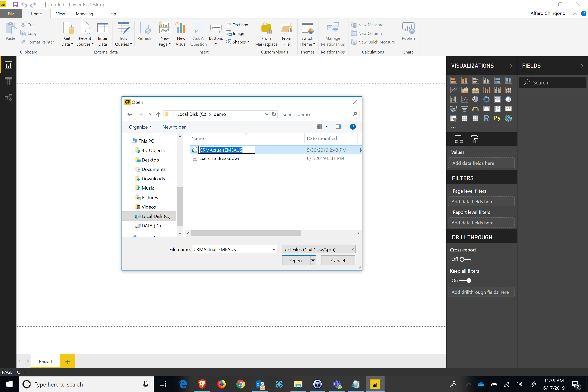588x392 pixels.
Task: Select DATA (D:) drive in tree
Action: pyautogui.click(x=151, y=226)
